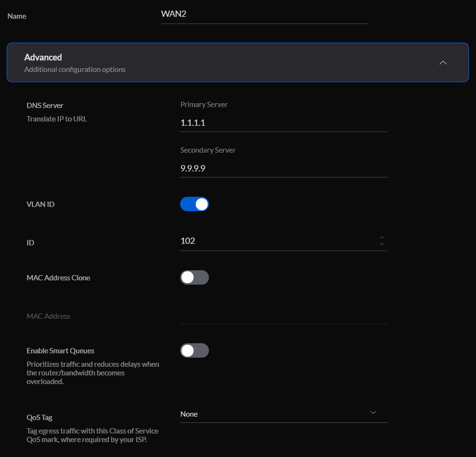Click the Primary Server label

coord(204,104)
